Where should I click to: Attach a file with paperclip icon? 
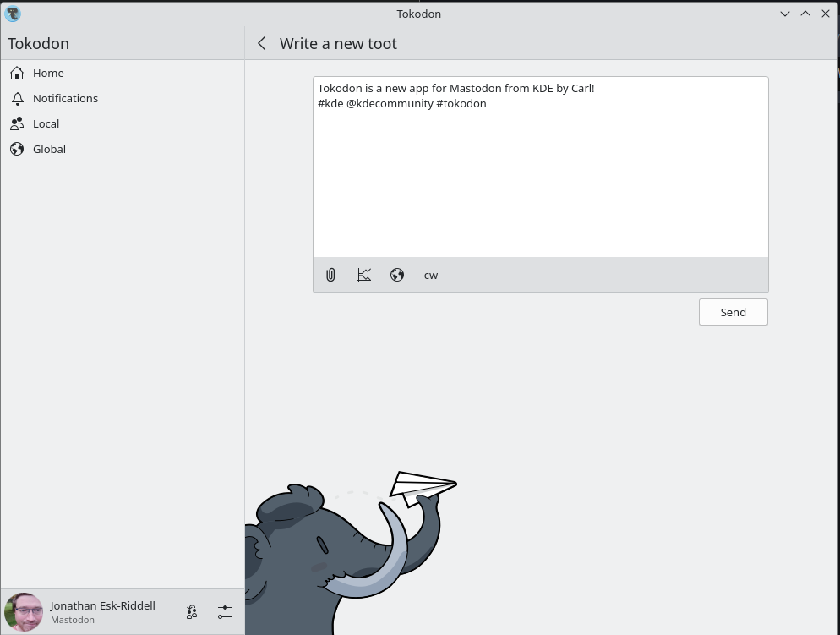click(x=330, y=275)
